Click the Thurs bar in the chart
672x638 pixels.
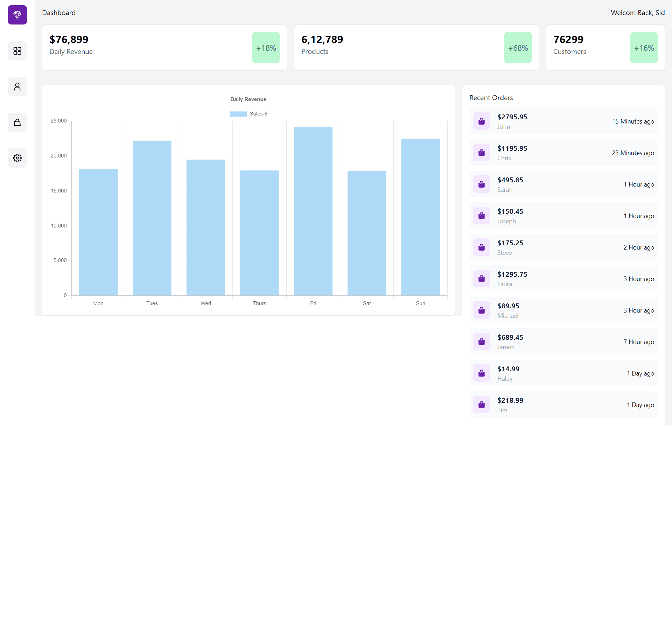[x=259, y=233]
